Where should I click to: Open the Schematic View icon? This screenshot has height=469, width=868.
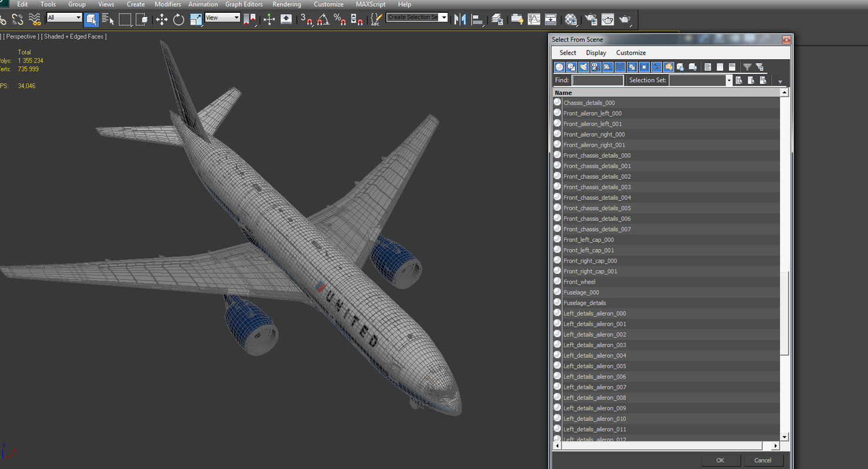point(551,19)
